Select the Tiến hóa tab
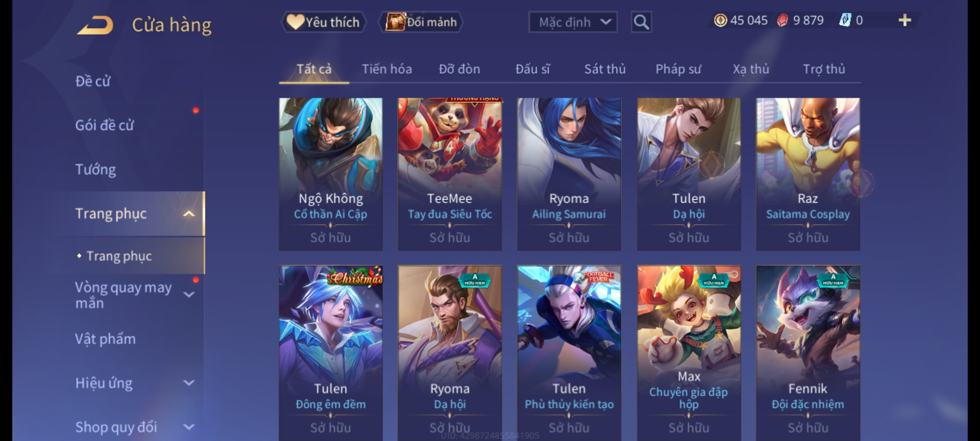This screenshot has height=441, width=980. point(387,69)
